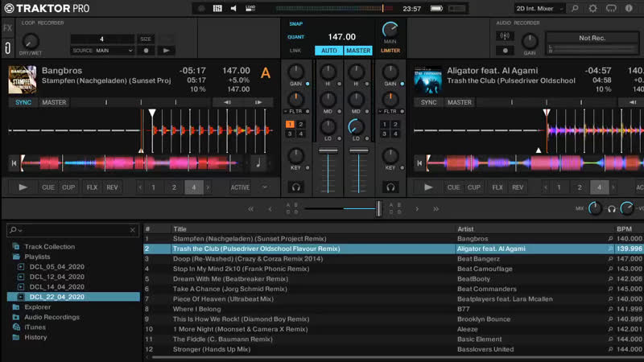Click Loop Recorder play button
This screenshot has width=644, height=362.
pos(167,51)
